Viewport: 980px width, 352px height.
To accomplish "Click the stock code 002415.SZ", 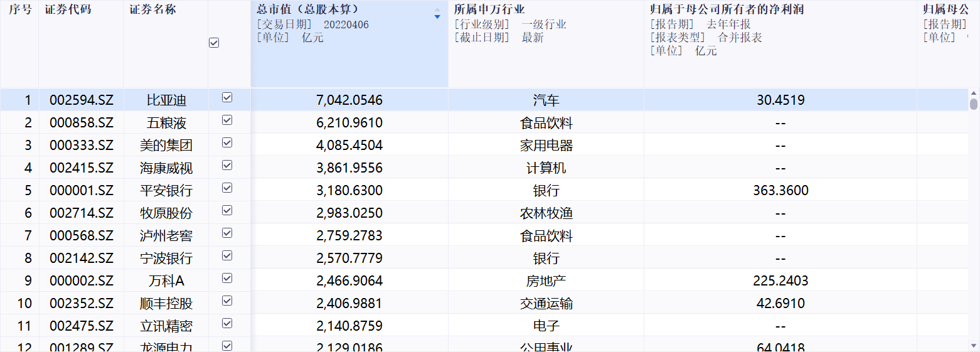I will tap(82, 168).
